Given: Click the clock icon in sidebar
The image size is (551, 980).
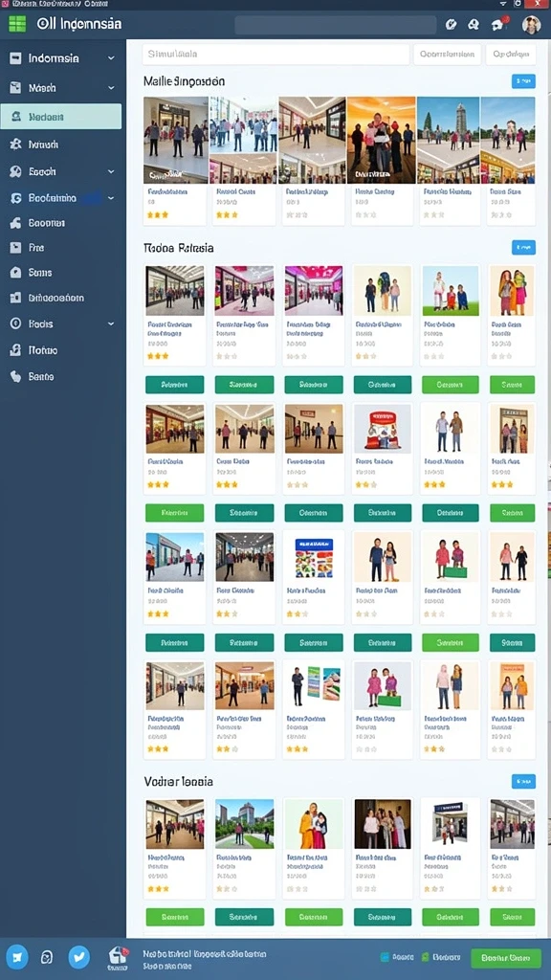Looking at the screenshot, I should [x=15, y=323].
